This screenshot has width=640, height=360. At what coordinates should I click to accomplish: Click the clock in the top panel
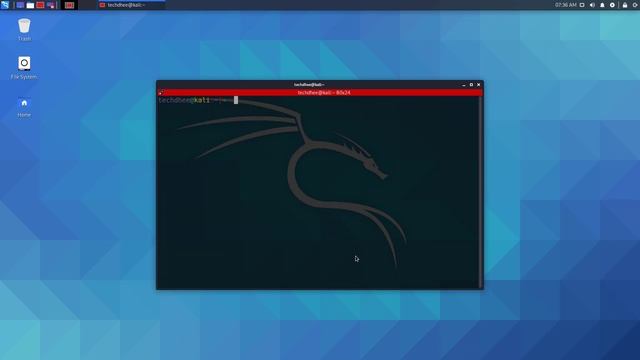pos(566,5)
